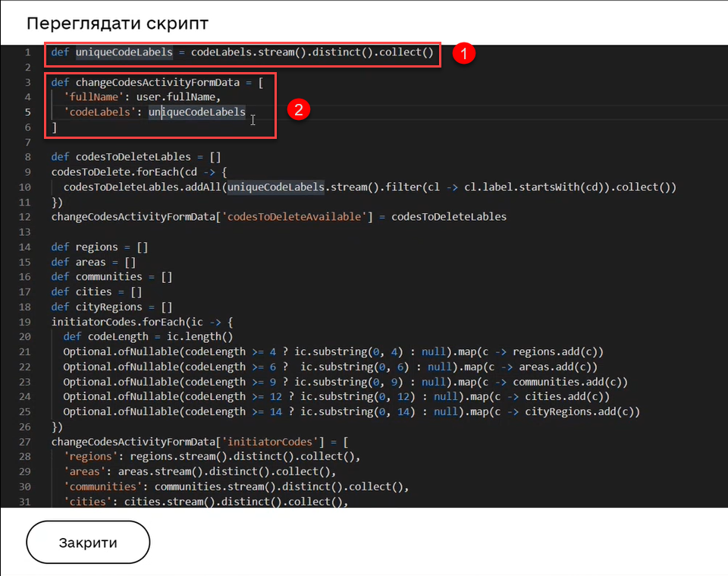Screen dimensions: 728x576
Task: Click 'areas' declaration on line 15
Action: [90, 262]
